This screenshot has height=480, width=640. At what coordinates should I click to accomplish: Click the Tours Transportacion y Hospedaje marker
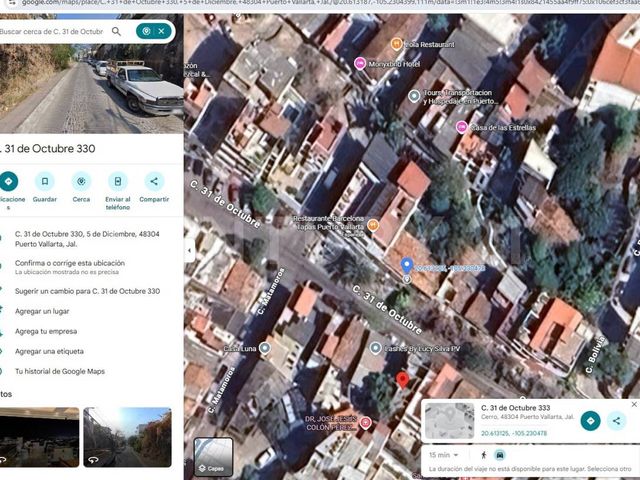414,96
